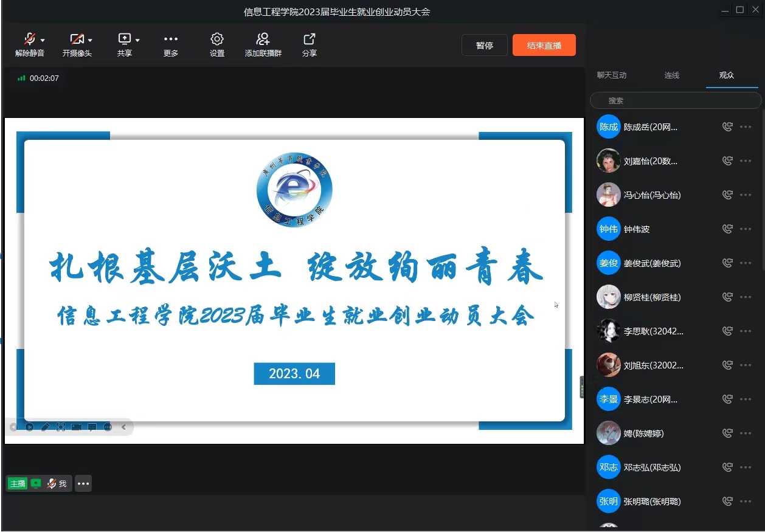Click the call icon beside 邓志弘
Screen dimensions: 765x532
pos(727,468)
